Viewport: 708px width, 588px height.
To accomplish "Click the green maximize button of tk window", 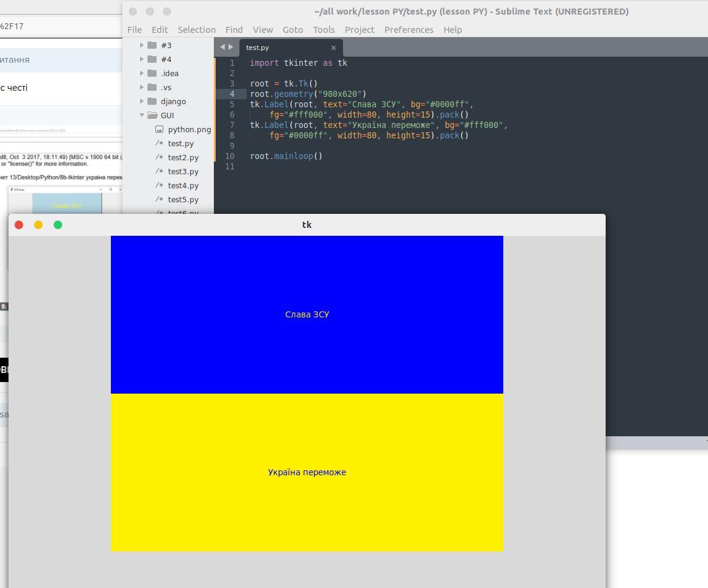I will (58, 225).
